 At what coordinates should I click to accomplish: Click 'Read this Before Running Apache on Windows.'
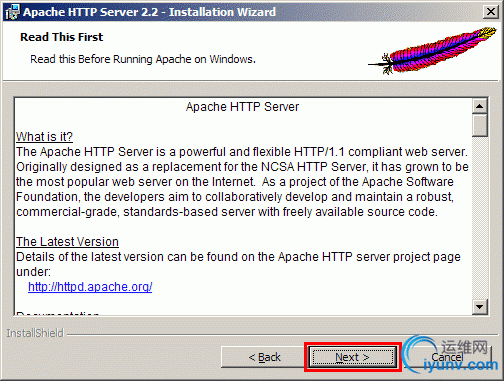pos(143,59)
